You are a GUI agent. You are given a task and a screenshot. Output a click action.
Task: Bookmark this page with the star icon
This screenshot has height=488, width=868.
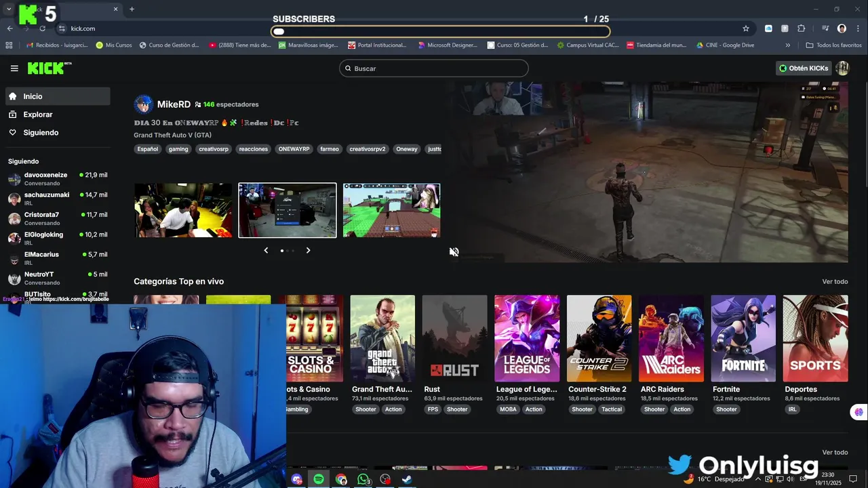(746, 28)
